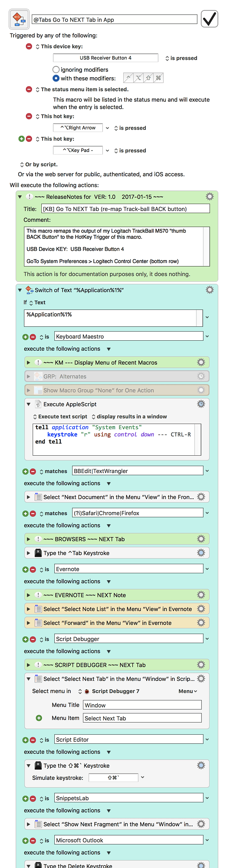Open gear menu for GRP: Alternates action
Image resolution: width=227 pixels, height=868 pixels.
click(201, 376)
